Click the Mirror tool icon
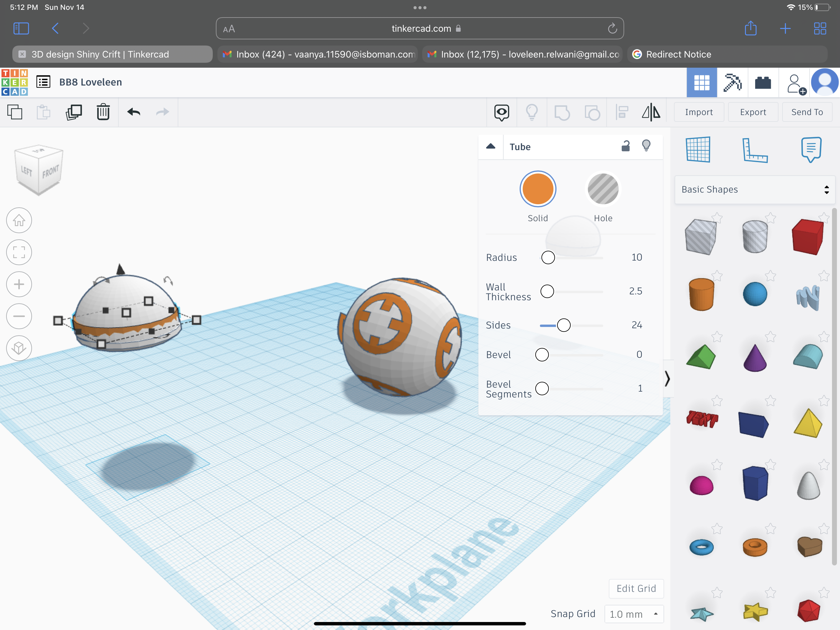Image resolution: width=840 pixels, height=630 pixels. coord(651,113)
